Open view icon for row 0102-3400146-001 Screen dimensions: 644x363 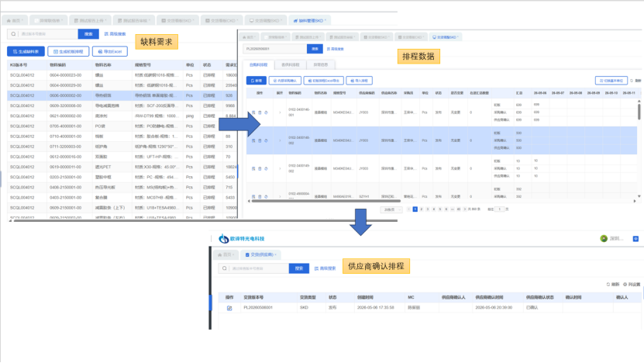point(253,112)
